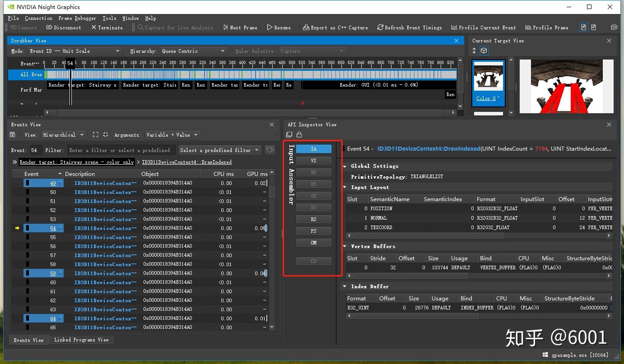Switch to the Events View tab
The image size is (624, 364).
(x=28, y=340)
